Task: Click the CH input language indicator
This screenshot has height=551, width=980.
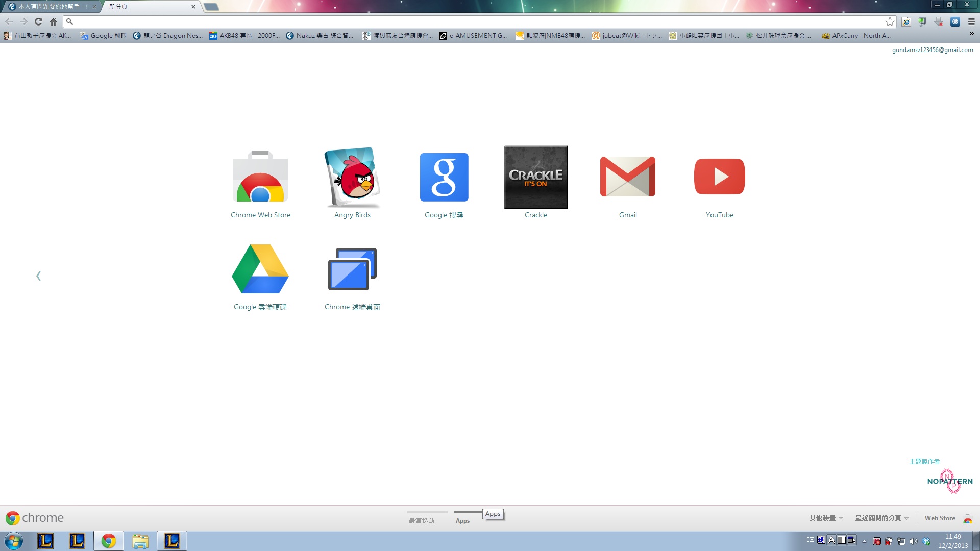Action: 810,540
